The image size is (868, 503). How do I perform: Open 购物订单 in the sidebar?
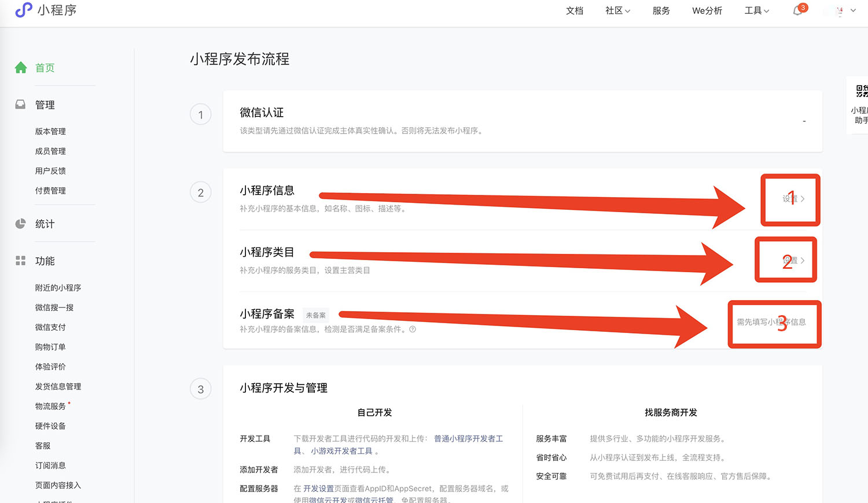tap(50, 346)
